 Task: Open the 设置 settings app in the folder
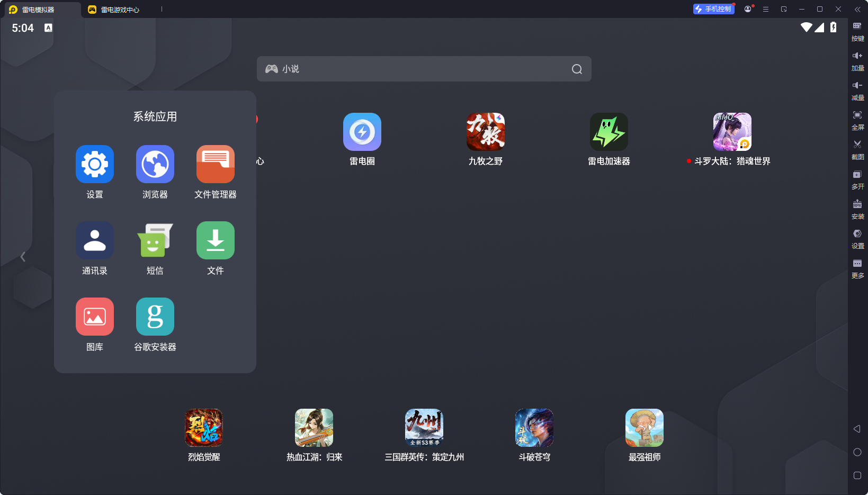pyautogui.click(x=95, y=164)
